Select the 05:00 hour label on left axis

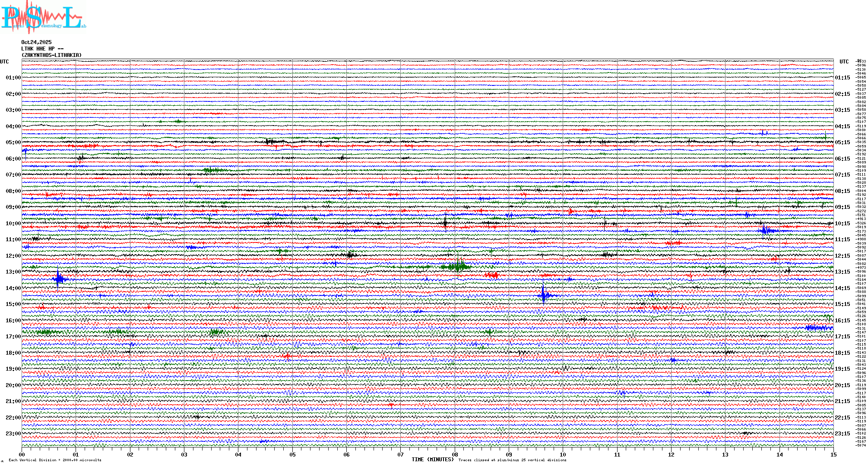(x=13, y=142)
